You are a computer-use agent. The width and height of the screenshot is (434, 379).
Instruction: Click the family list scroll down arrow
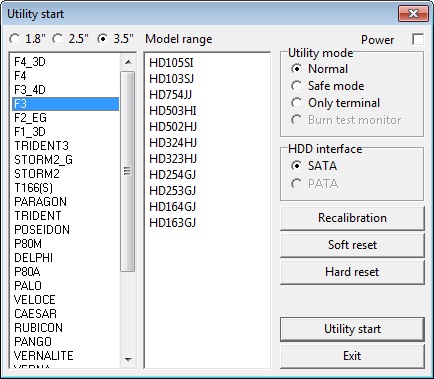click(128, 359)
